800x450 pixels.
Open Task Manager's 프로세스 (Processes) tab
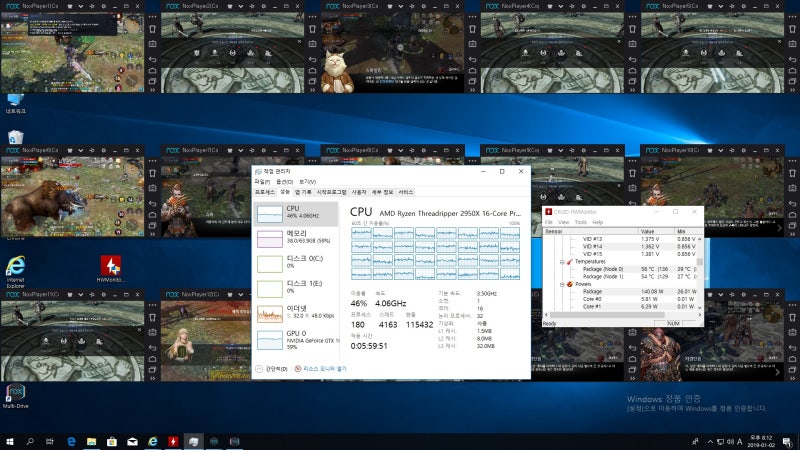pos(265,192)
